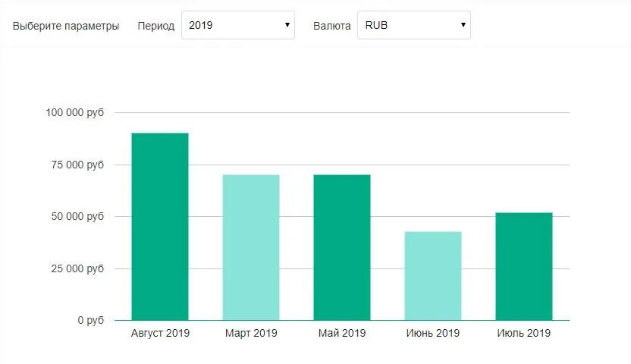Viewport: 631px width, 364px height.
Task: Click the 'Август 2019' axis label
Action: 160,333
